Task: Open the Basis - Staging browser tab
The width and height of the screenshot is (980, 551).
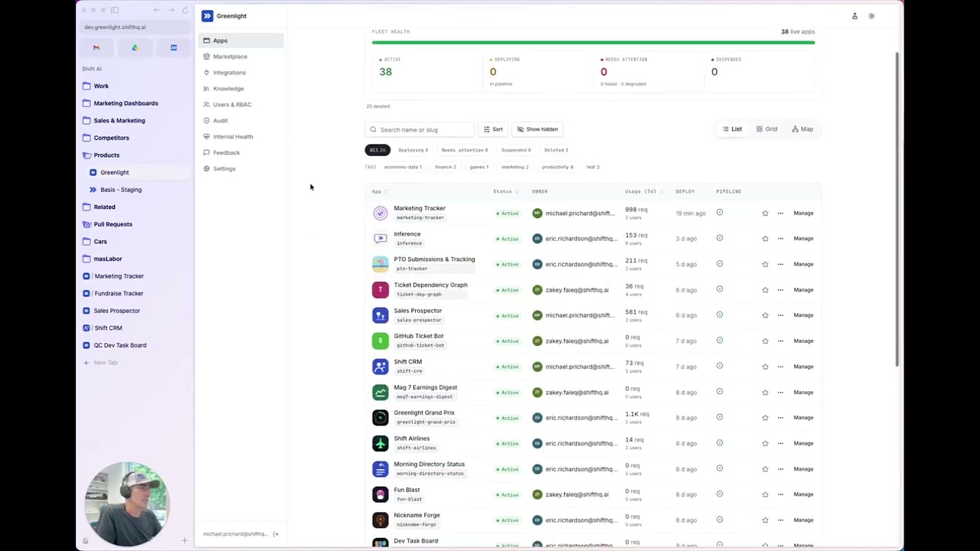Action: click(x=121, y=190)
